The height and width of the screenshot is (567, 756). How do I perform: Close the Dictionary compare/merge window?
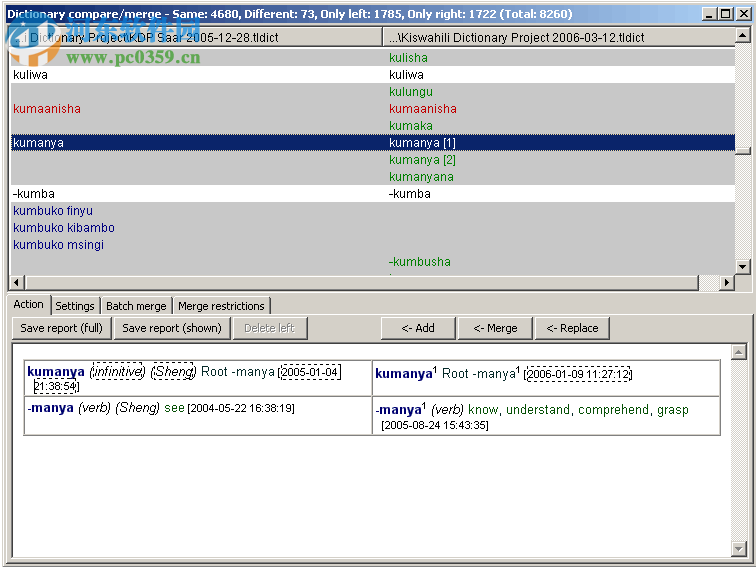point(743,14)
